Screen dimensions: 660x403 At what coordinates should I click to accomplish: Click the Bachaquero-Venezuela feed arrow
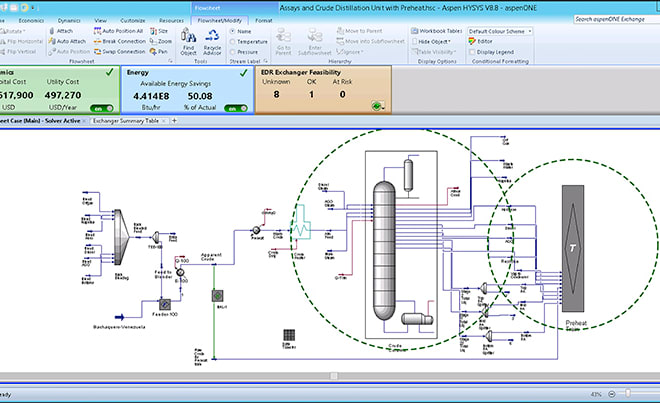tap(120, 317)
